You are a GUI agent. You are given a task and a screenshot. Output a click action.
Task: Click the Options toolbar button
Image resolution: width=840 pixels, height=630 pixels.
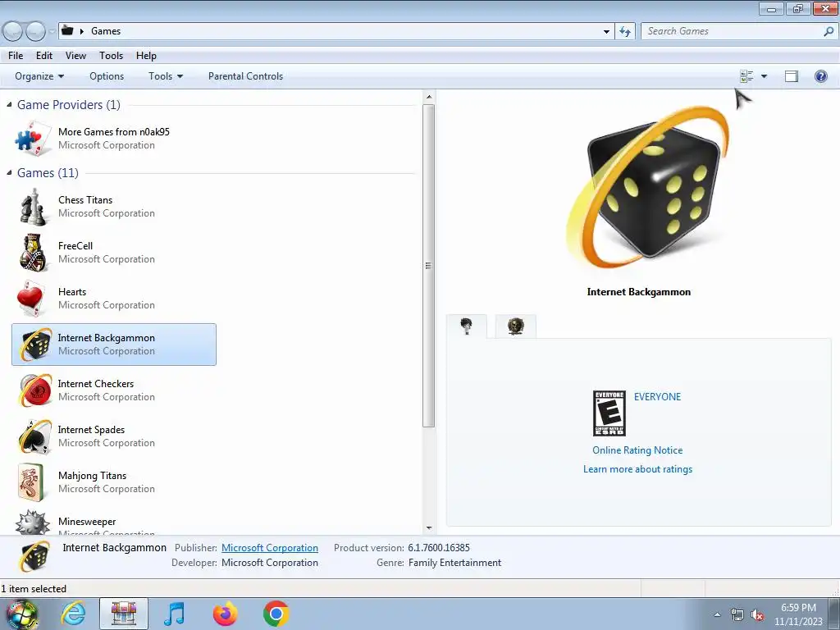[107, 76]
